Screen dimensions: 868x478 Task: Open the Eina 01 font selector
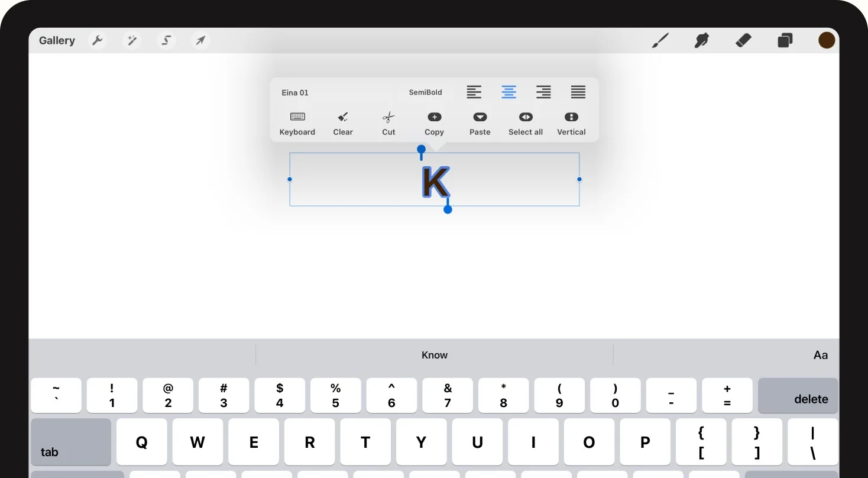click(295, 93)
